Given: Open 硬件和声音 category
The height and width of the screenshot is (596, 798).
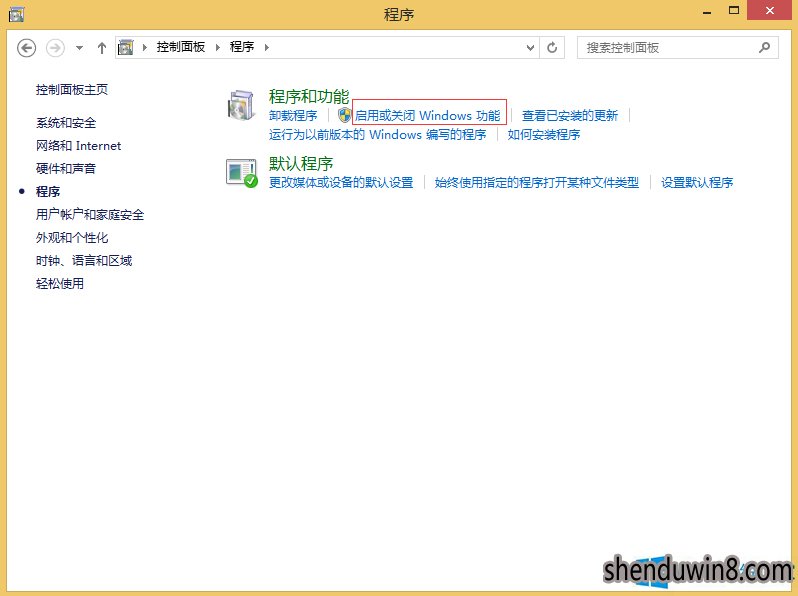Looking at the screenshot, I should click(x=66, y=168).
